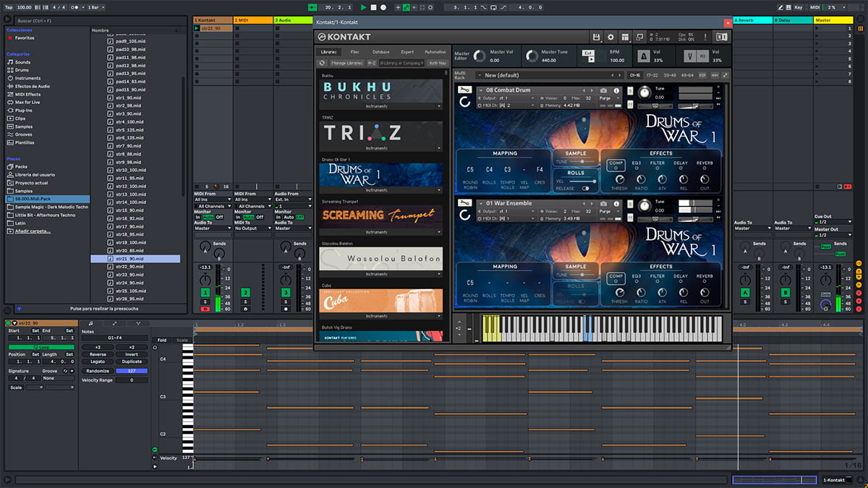Click the 01 War Ensemble snapshot camera icon
Screen dimensions: 868x488
pos(603,203)
